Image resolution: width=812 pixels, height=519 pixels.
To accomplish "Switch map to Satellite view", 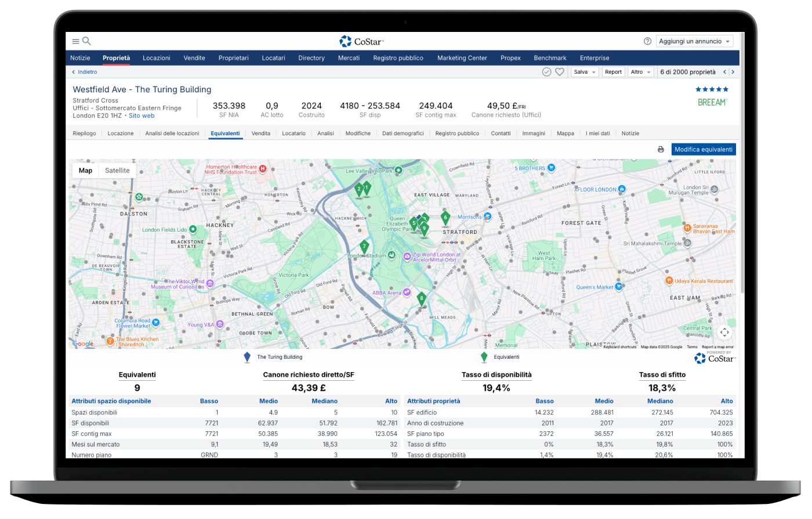I will tap(117, 171).
